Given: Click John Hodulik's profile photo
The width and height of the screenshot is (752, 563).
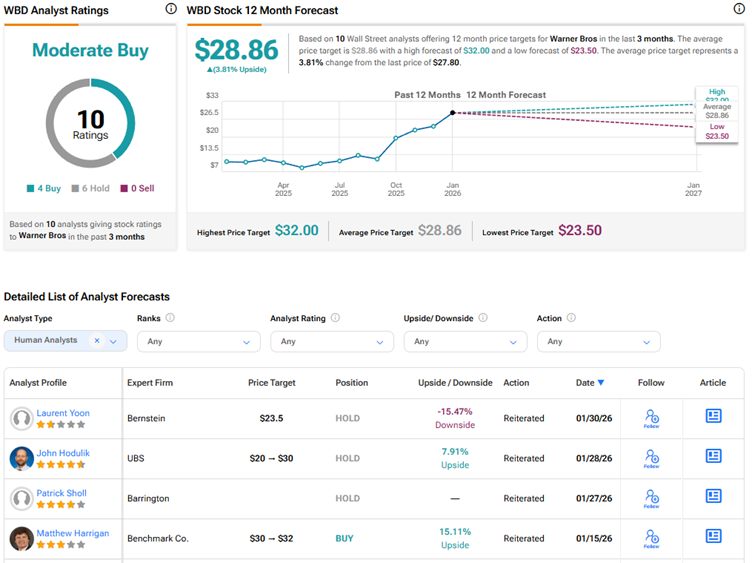Looking at the screenshot, I should coord(21,458).
